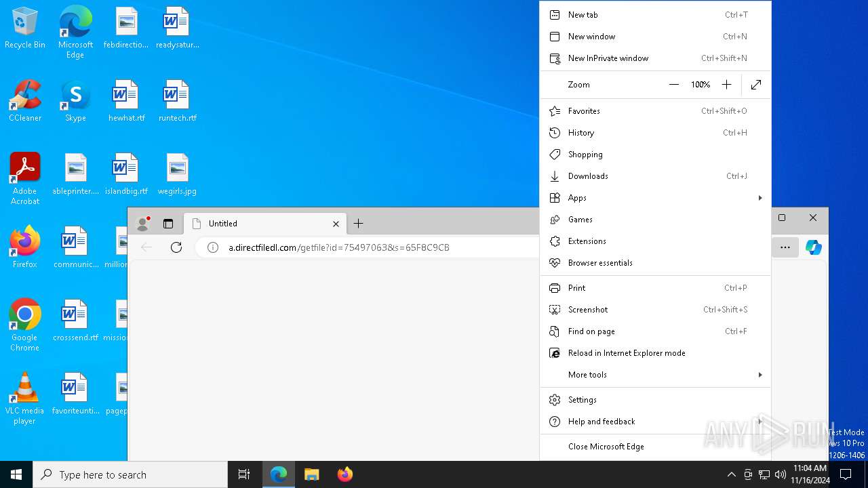Close the Untitled tab
The height and width of the screenshot is (488, 868).
336,223
